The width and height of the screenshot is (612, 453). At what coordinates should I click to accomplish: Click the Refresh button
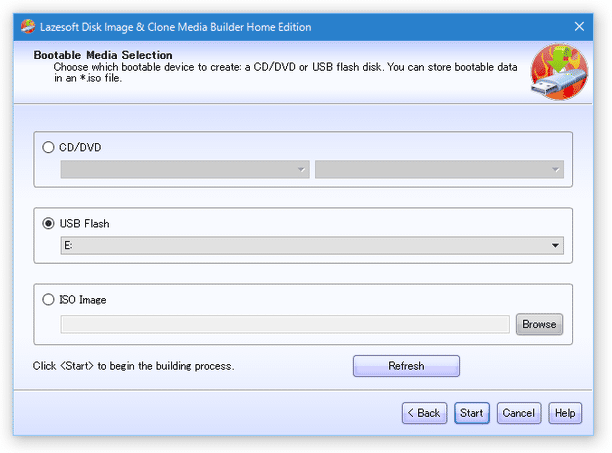[x=406, y=366]
